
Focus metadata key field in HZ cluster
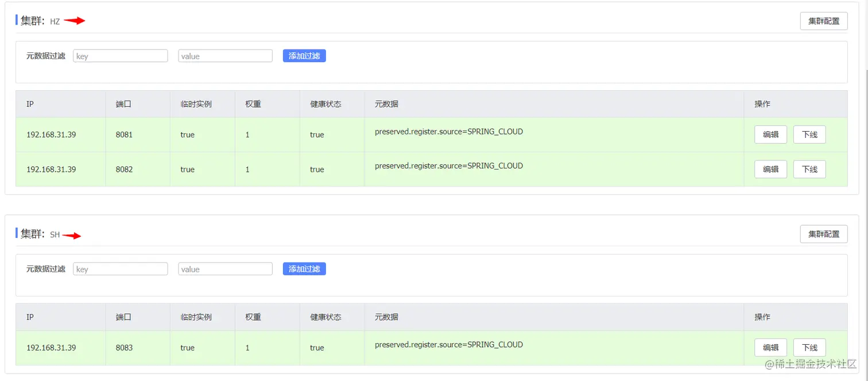coord(121,56)
